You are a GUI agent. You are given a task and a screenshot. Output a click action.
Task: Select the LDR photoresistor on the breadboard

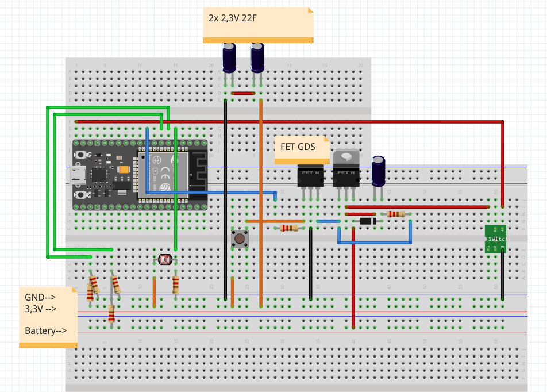click(x=164, y=259)
